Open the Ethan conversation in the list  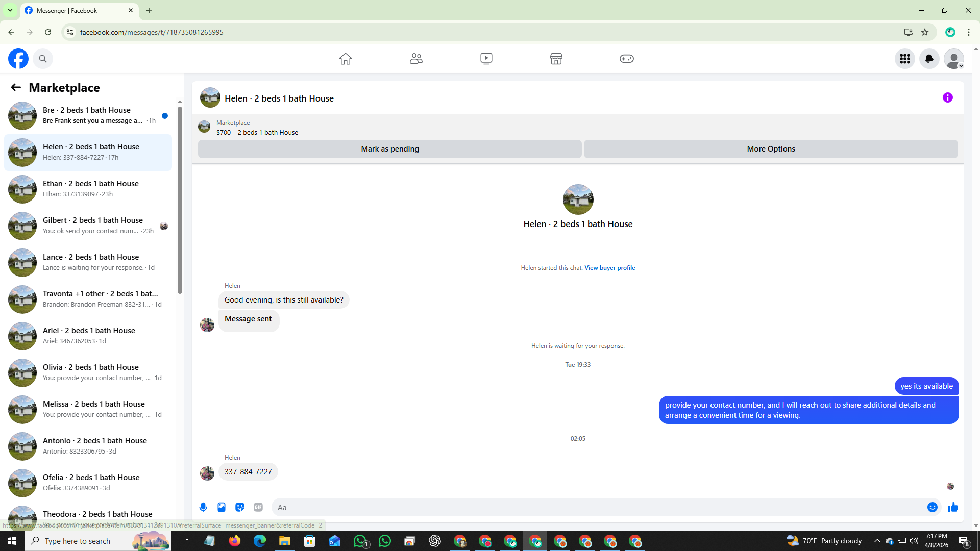pos(90,189)
